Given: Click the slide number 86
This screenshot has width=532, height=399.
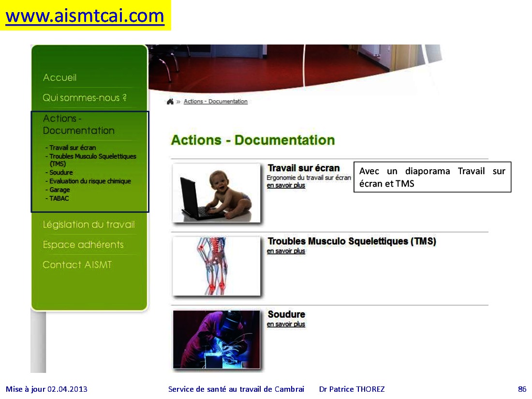Looking at the screenshot, I should 522,389.
